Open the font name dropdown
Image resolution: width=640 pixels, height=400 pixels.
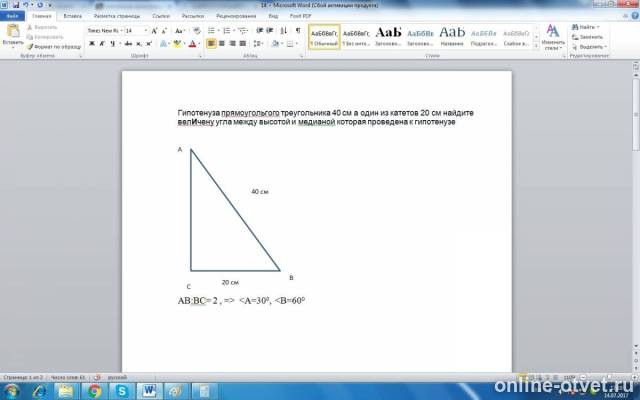click(121, 31)
